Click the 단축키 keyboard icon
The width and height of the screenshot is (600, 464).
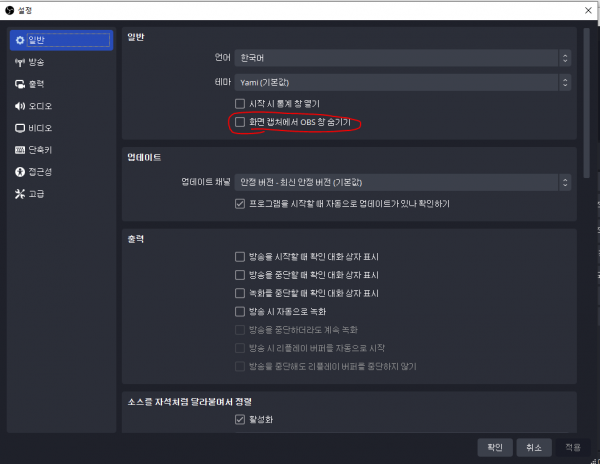(x=20, y=150)
